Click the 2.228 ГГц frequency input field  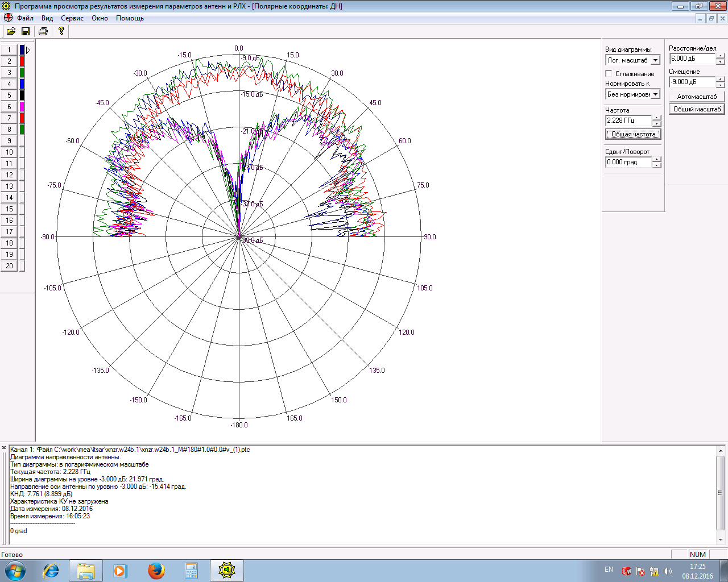tap(628, 120)
